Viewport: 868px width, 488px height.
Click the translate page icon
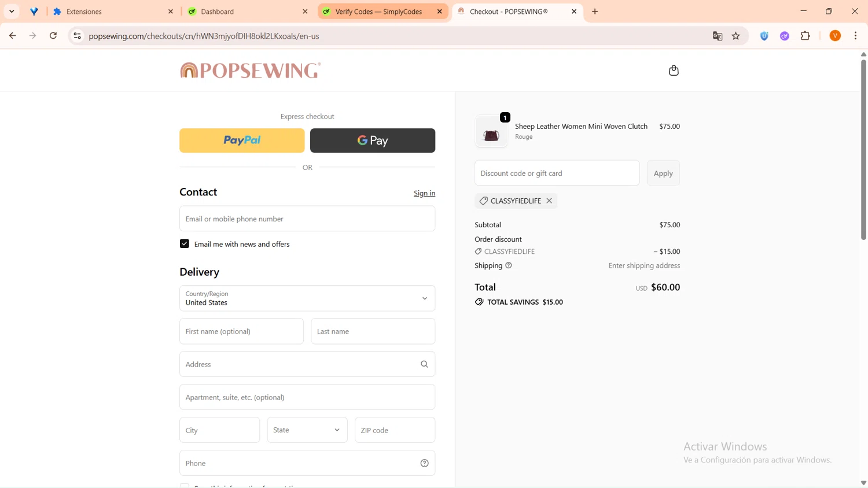718,36
